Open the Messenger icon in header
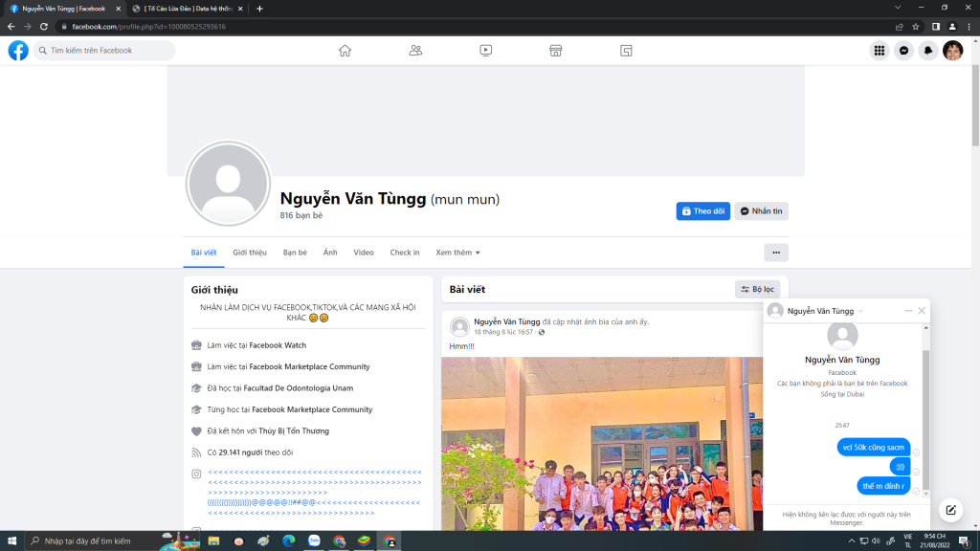 click(903, 51)
